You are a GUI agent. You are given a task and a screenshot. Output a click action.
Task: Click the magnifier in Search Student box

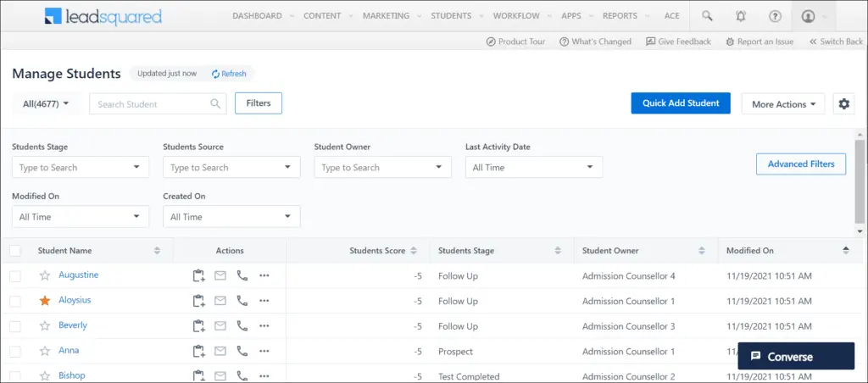click(215, 103)
